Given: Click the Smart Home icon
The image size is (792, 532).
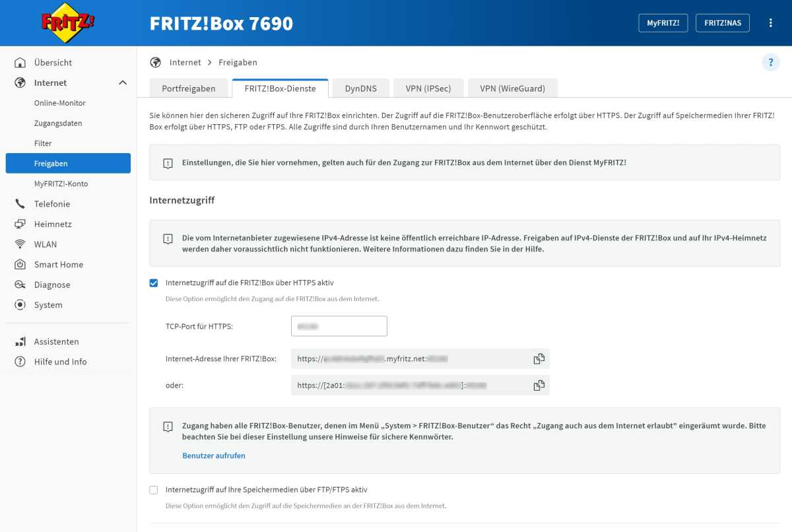Looking at the screenshot, I should point(20,265).
